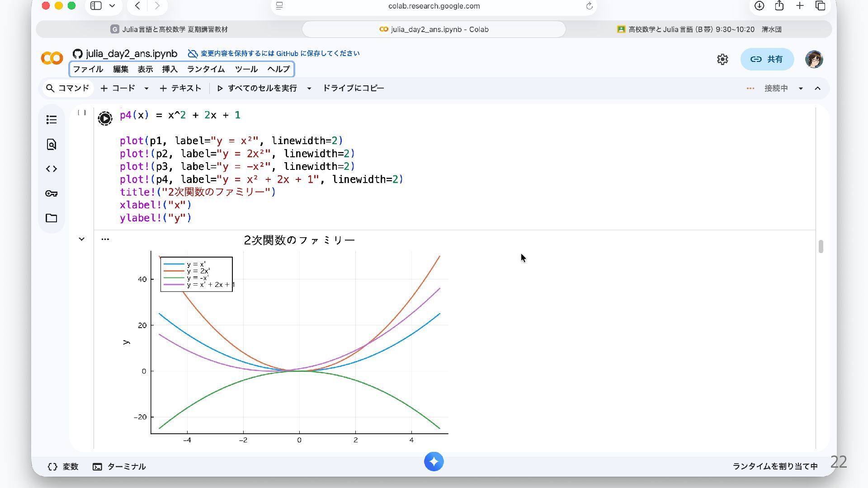868x488 pixels.
Task: Open the ランタイム menu
Action: pyautogui.click(x=206, y=69)
